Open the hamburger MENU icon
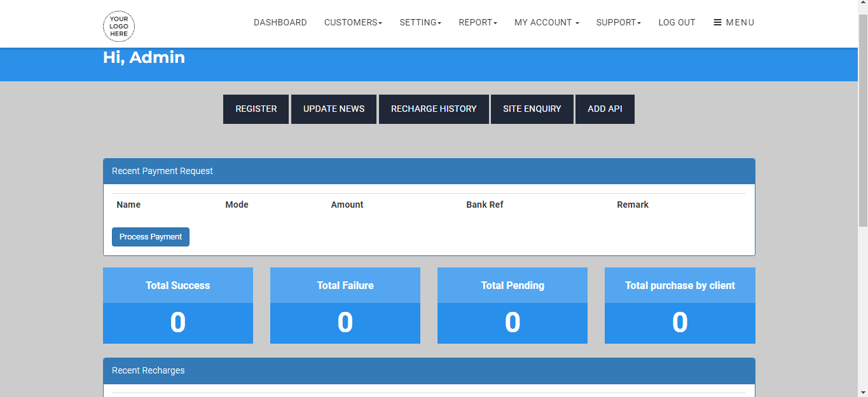Viewport: 868px width, 397px height. pos(734,22)
